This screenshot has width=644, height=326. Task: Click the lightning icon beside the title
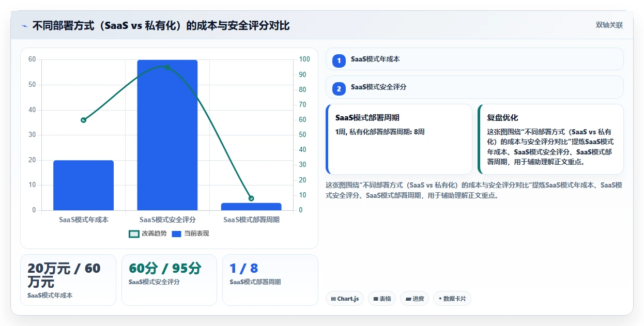[x=24, y=26]
